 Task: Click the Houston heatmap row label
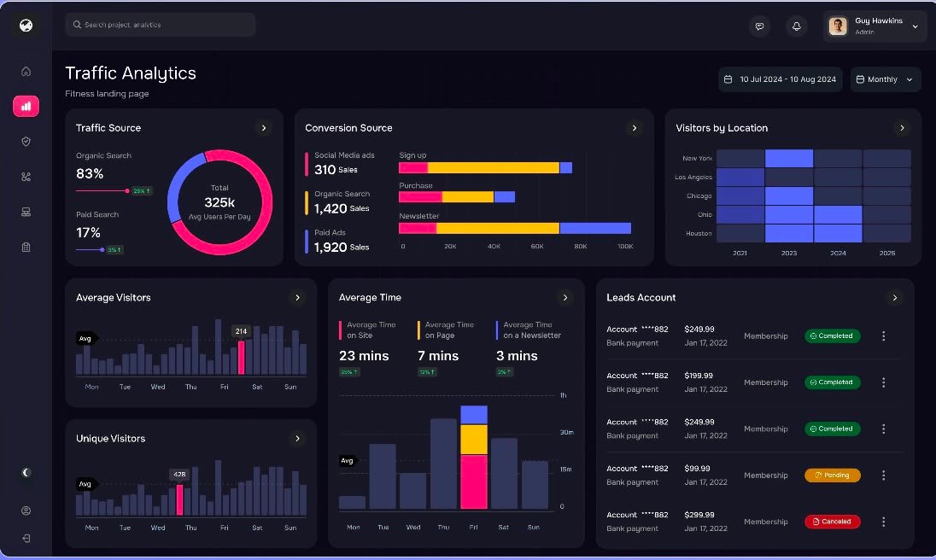pos(699,233)
